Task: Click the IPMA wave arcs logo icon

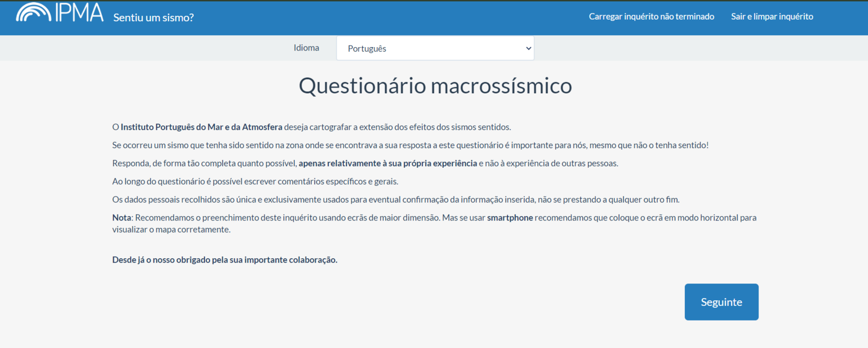Action: point(34,12)
